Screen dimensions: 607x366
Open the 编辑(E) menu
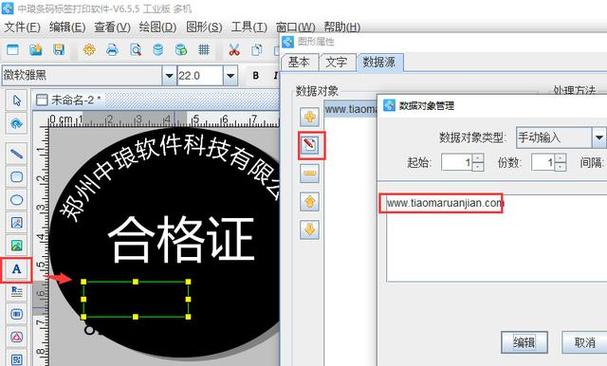(67, 27)
